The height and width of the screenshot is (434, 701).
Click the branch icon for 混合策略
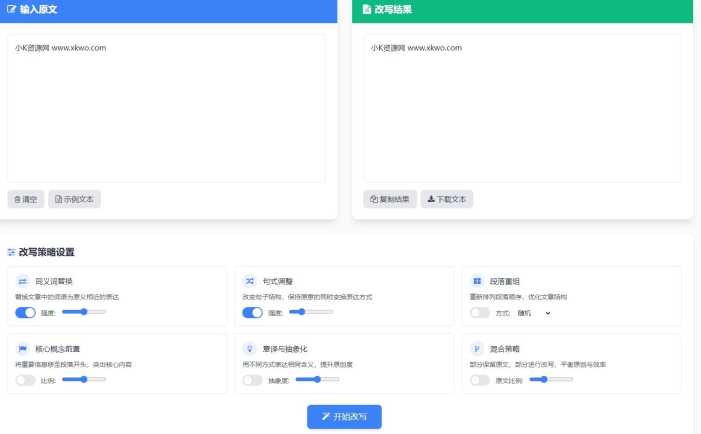477,349
